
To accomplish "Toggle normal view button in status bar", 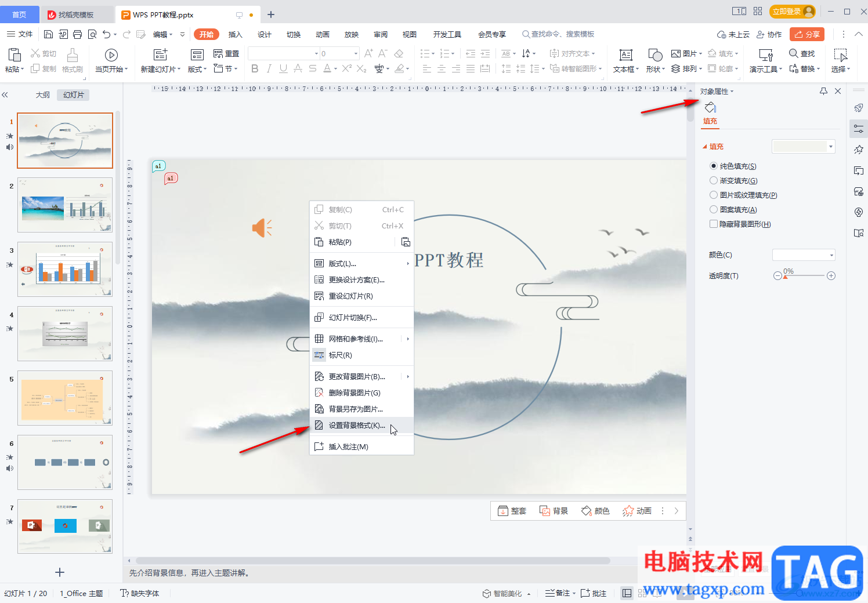I will [x=627, y=593].
